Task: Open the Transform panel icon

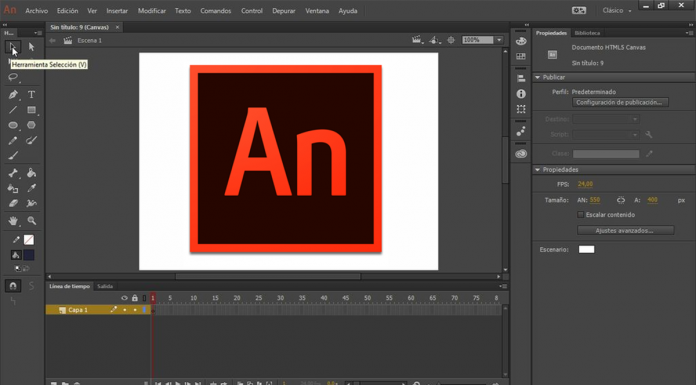Action: [521, 109]
